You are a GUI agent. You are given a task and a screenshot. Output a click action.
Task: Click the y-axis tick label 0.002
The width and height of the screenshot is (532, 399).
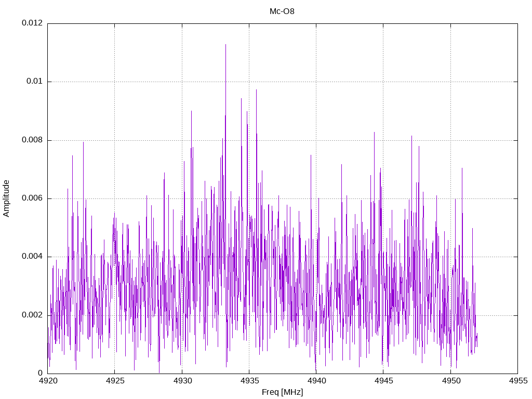click(x=32, y=315)
